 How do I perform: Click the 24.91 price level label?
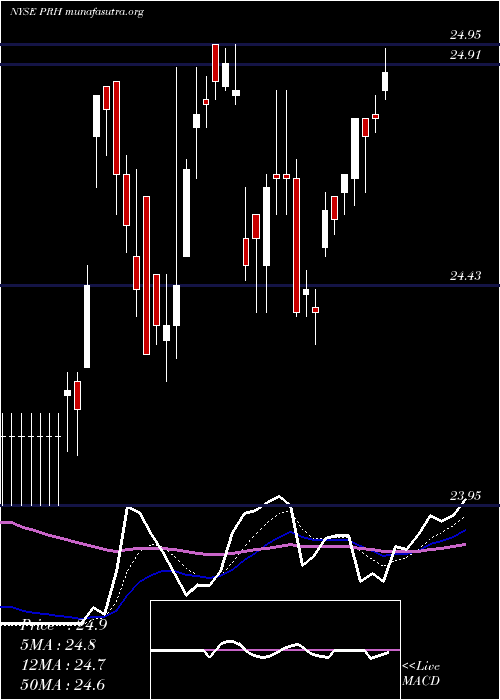click(465, 55)
